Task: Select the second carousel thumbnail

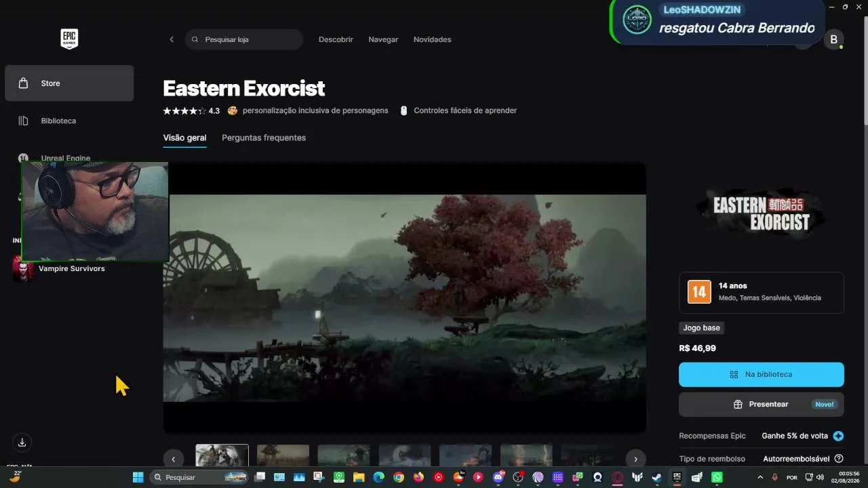Action: click(283, 455)
